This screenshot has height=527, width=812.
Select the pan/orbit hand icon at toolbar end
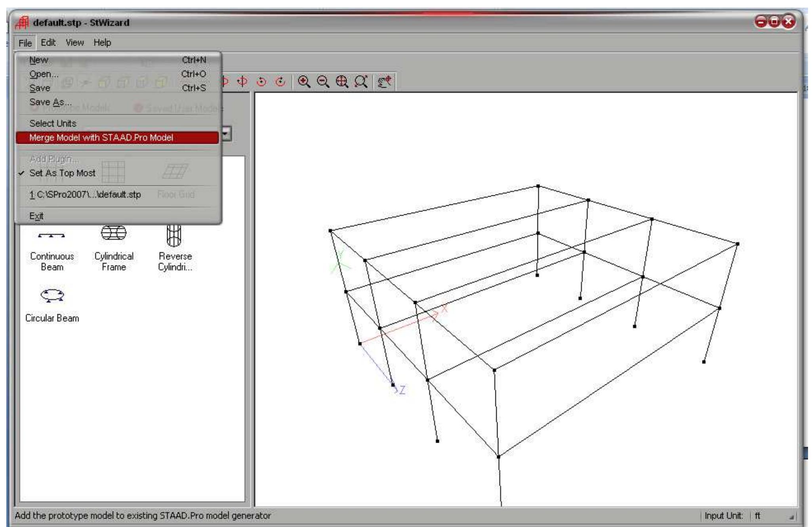[x=385, y=82]
